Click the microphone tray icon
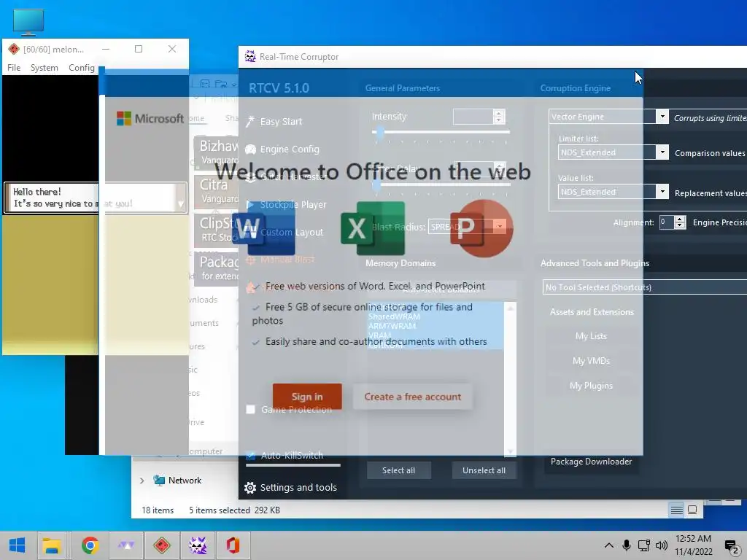This screenshot has width=747, height=560. point(627,545)
